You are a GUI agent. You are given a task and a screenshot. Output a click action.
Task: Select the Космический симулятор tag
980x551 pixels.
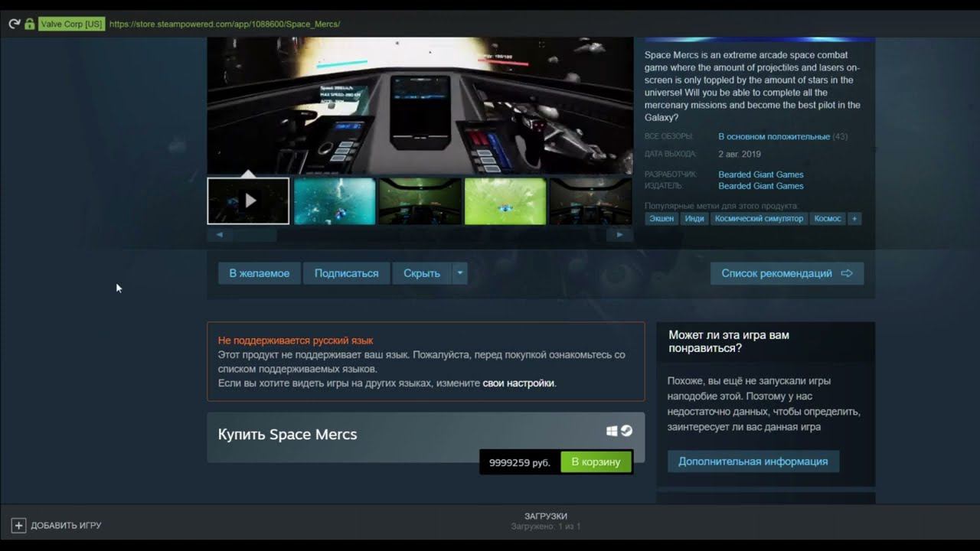point(759,219)
